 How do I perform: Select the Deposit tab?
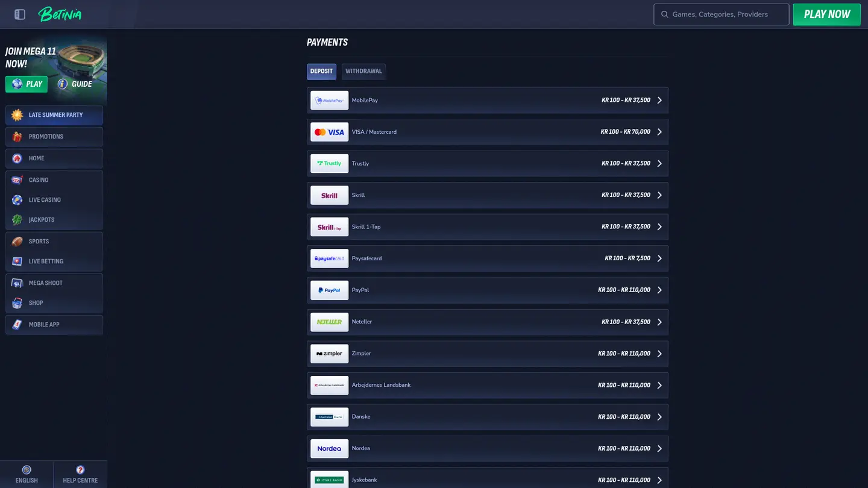(x=321, y=71)
